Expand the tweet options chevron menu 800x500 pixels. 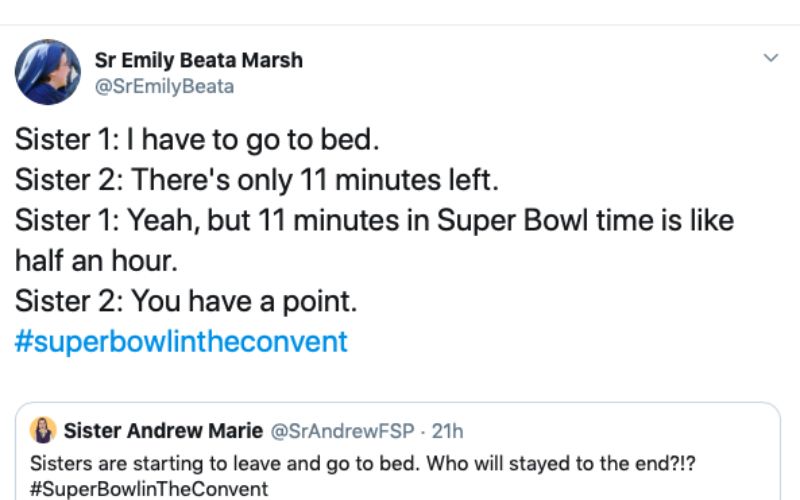(770, 58)
